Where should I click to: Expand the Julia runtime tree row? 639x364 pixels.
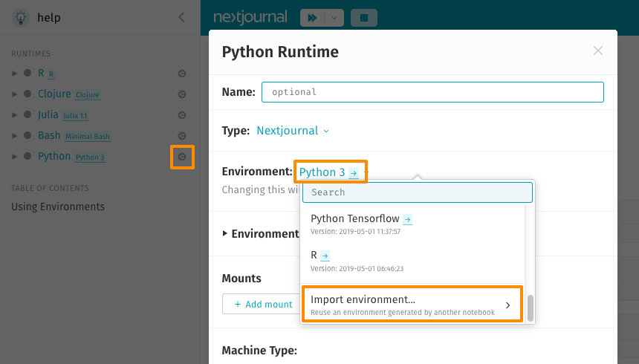coord(15,115)
